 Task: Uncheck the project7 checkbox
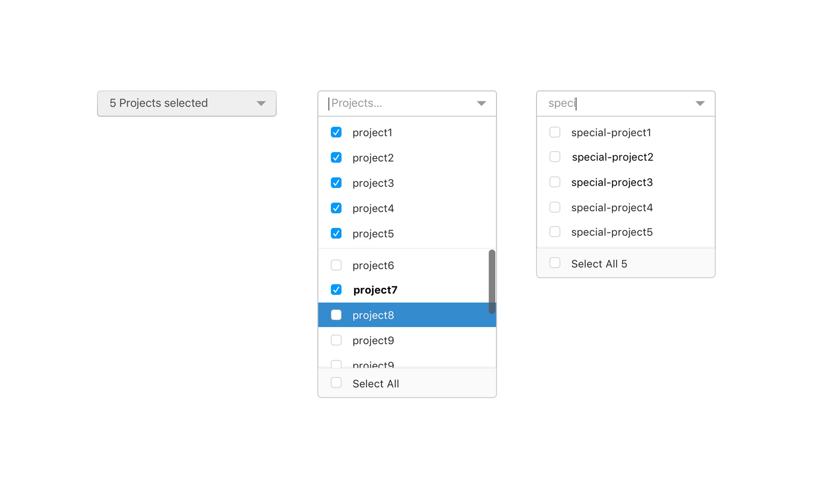(x=336, y=290)
